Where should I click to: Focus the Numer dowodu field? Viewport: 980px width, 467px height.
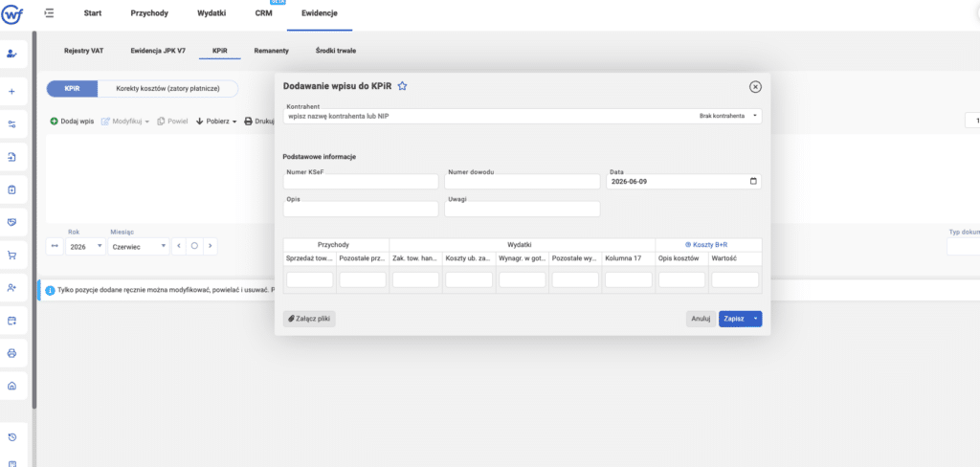(522, 181)
